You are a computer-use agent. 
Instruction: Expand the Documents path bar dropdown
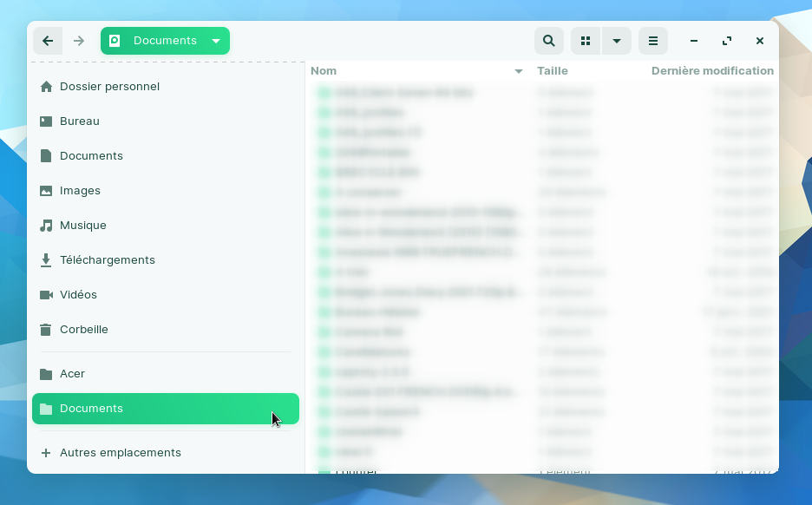[x=216, y=41]
